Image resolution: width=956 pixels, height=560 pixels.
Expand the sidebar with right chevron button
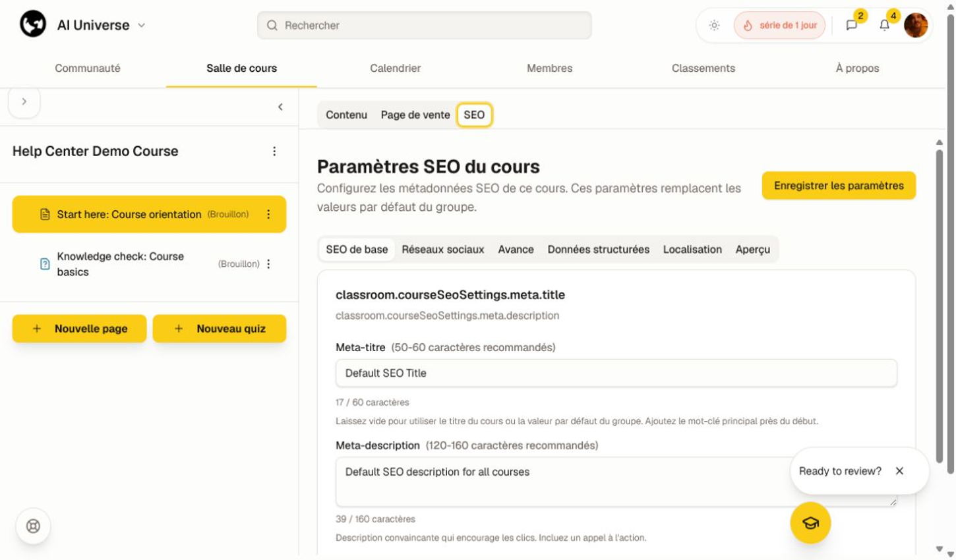tap(24, 101)
